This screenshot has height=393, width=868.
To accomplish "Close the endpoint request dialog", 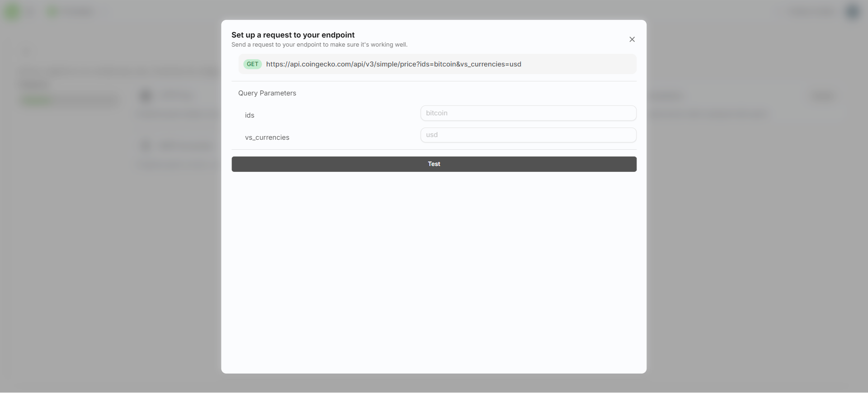I will [632, 39].
